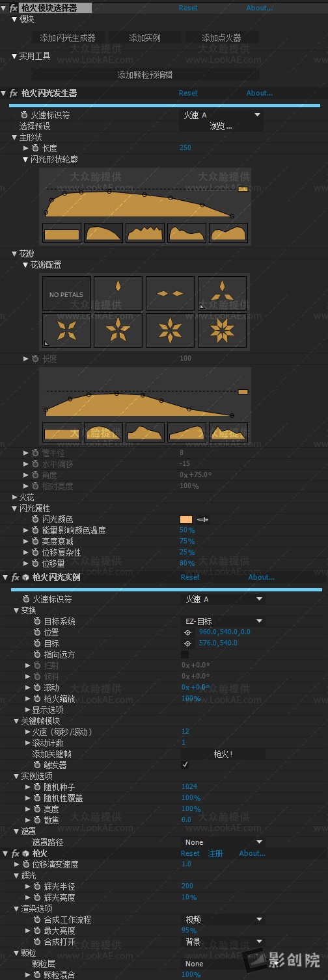
Task: Open the 目标系统 EZ-目标 dropdown
Action: pyautogui.click(x=223, y=621)
